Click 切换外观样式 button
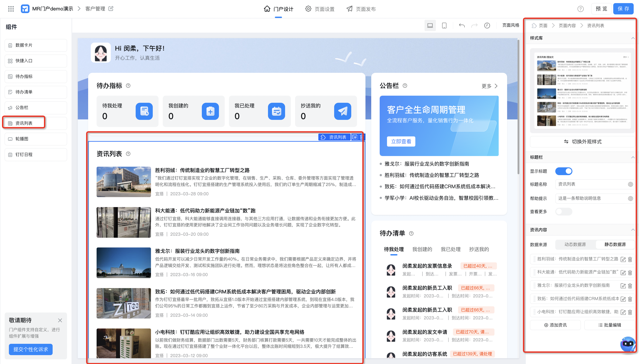 point(582,142)
